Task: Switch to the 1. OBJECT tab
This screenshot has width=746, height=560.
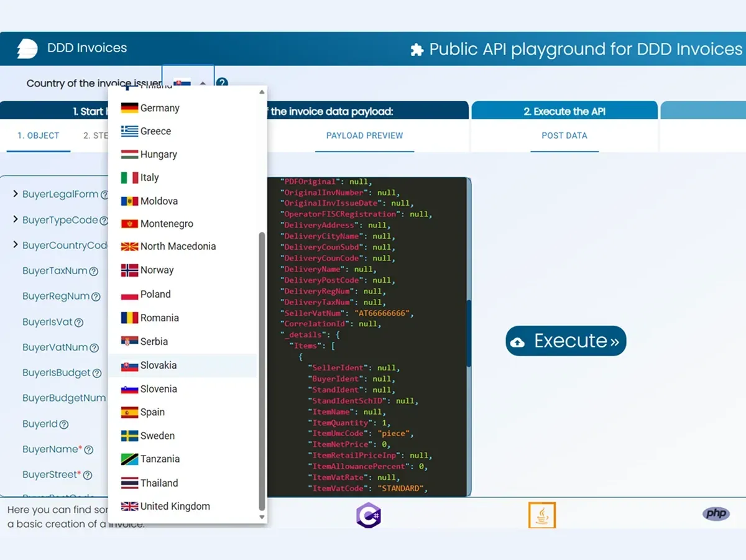Action: coord(39,135)
